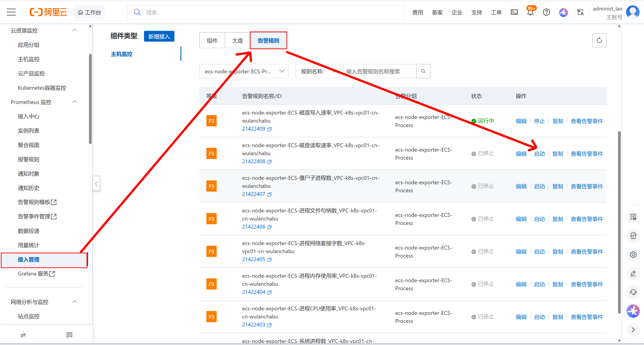Refresh the alert rule list
This screenshot has width=644, height=345.
click(x=599, y=40)
